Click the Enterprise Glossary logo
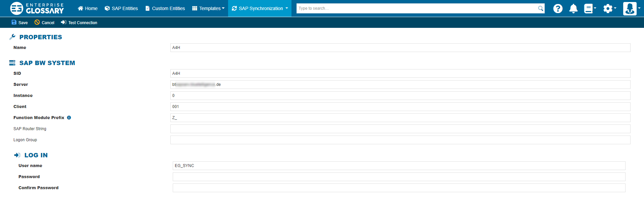 point(37,8)
